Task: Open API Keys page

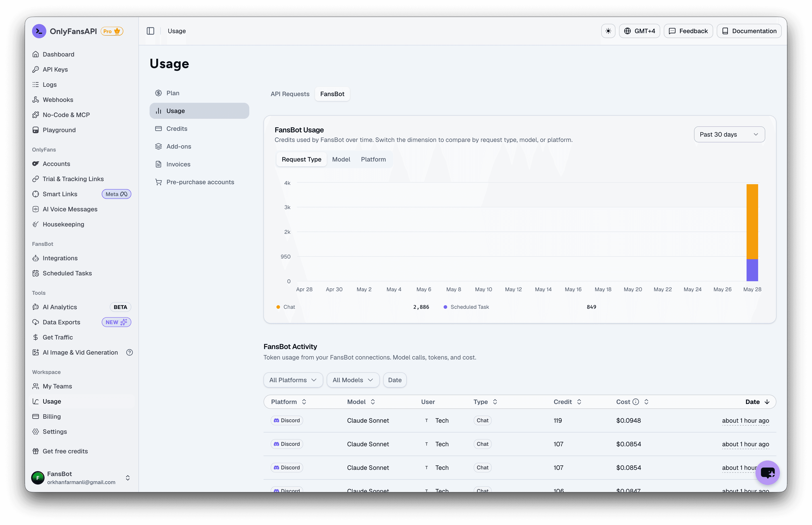Action: [55, 69]
